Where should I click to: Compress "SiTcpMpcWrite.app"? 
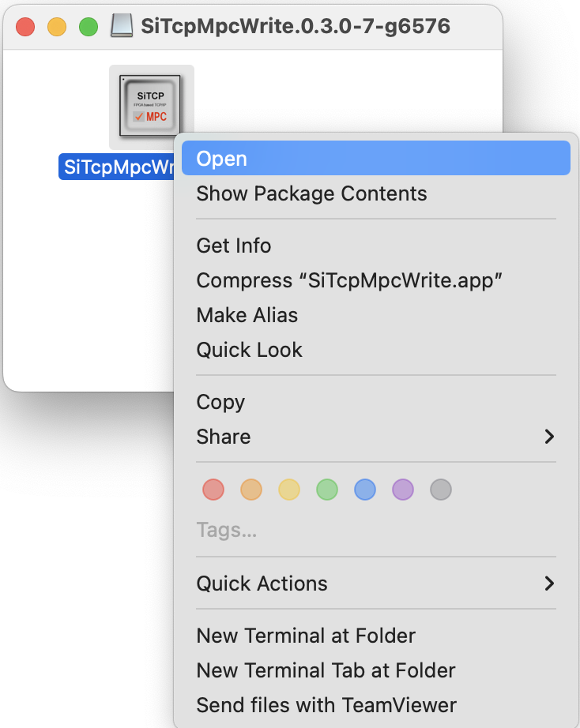click(349, 280)
